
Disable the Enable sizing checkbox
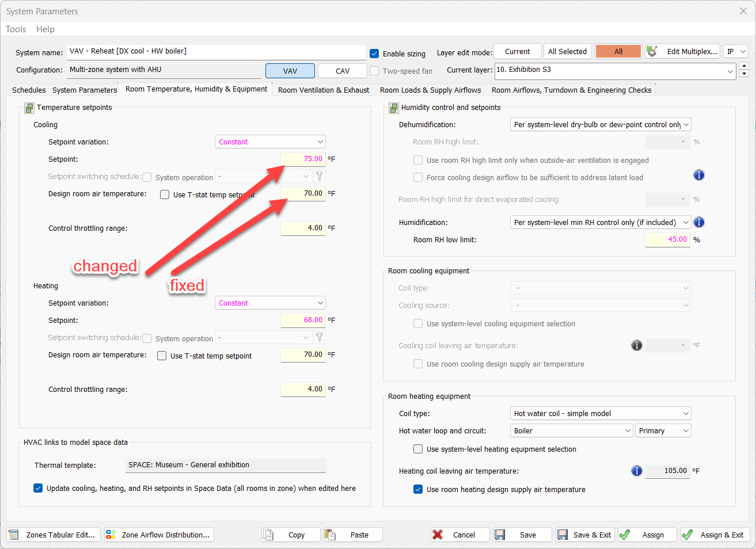(374, 54)
